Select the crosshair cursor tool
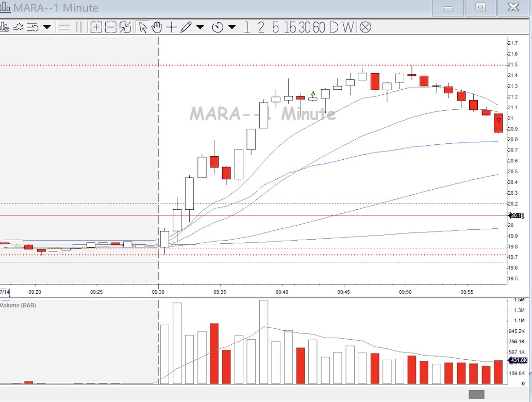This screenshot has width=532, height=402. tap(171, 27)
